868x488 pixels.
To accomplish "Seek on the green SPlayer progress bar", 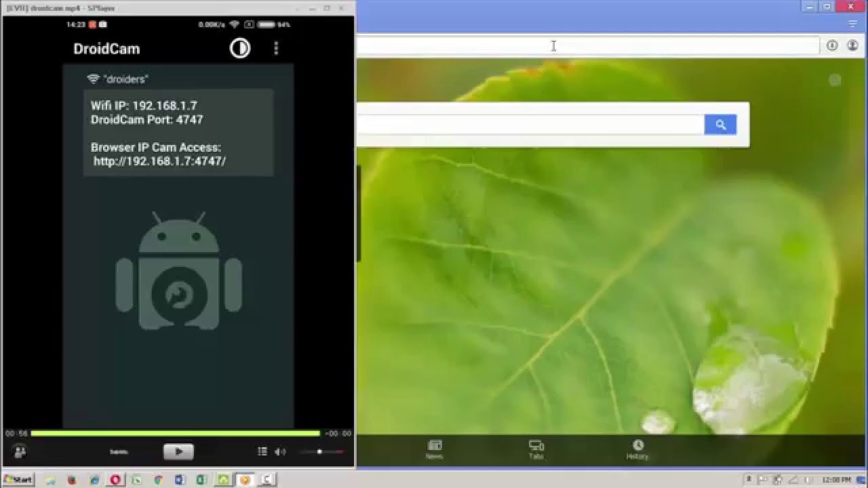I will click(175, 433).
